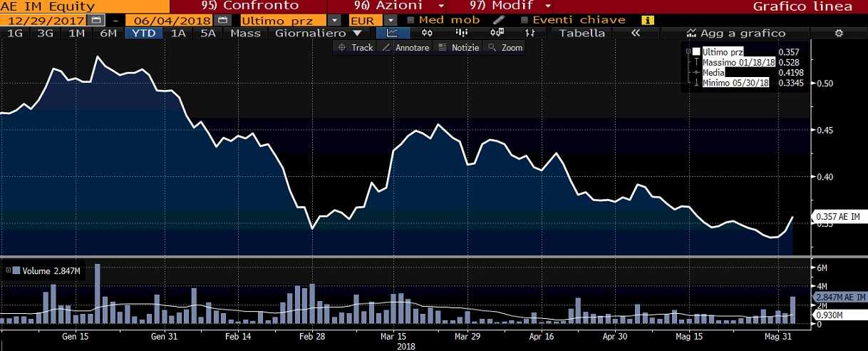The height and width of the screenshot is (351, 868).
Task: Open the start date calendar picker
Action: [x=97, y=20]
